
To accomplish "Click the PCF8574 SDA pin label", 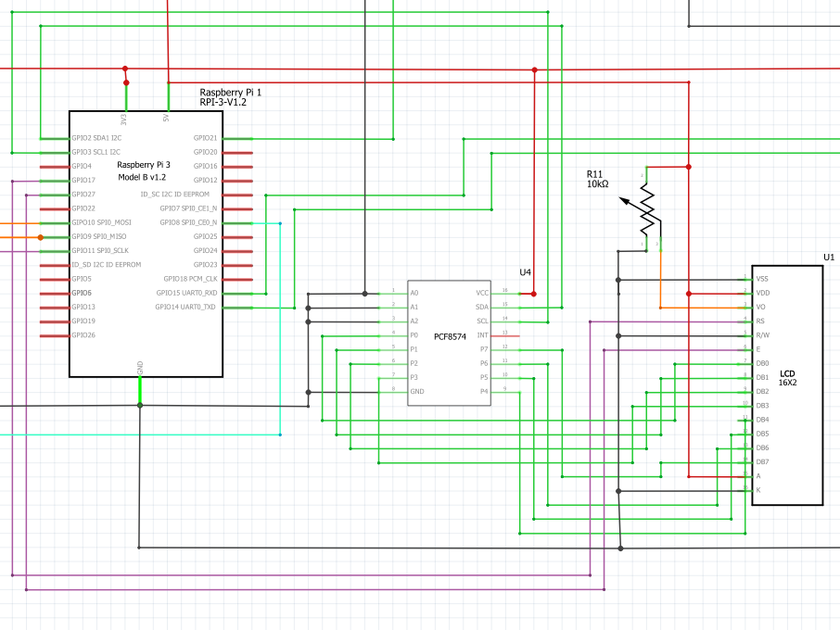I will point(482,308).
